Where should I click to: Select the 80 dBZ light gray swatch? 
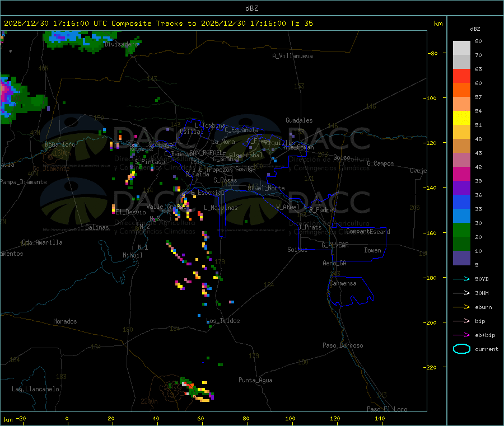coord(461,48)
